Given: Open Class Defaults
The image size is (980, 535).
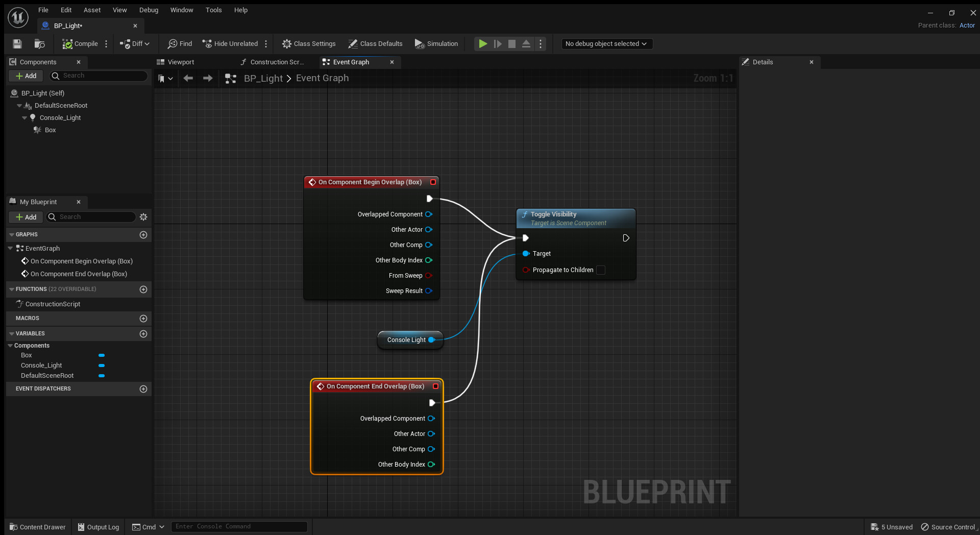Looking at the screenshot, I should (x=375, y=44).
